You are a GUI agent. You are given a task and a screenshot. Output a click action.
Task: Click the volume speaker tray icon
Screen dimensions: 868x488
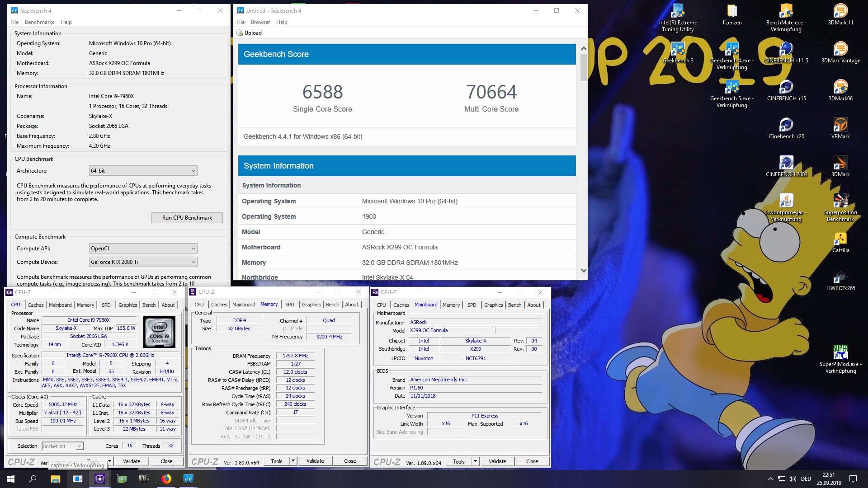[793, 479]
